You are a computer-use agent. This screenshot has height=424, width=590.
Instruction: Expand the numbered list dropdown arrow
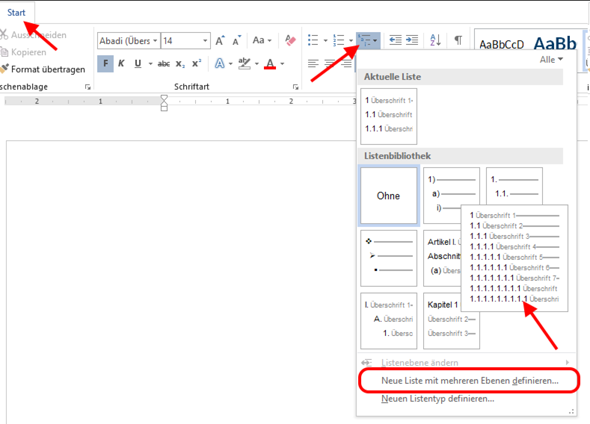tap(351, 40)
